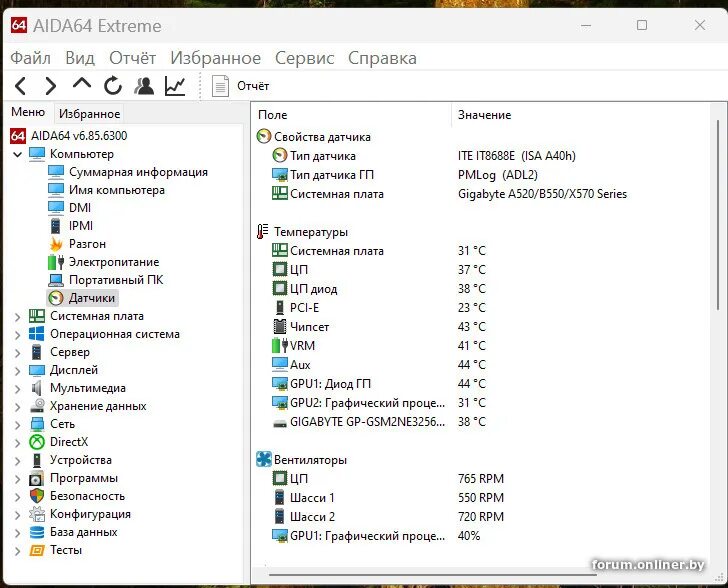The image size is (728, 588).
Task: Expand the Мультимедиа tree node
Action: (18, 389)
